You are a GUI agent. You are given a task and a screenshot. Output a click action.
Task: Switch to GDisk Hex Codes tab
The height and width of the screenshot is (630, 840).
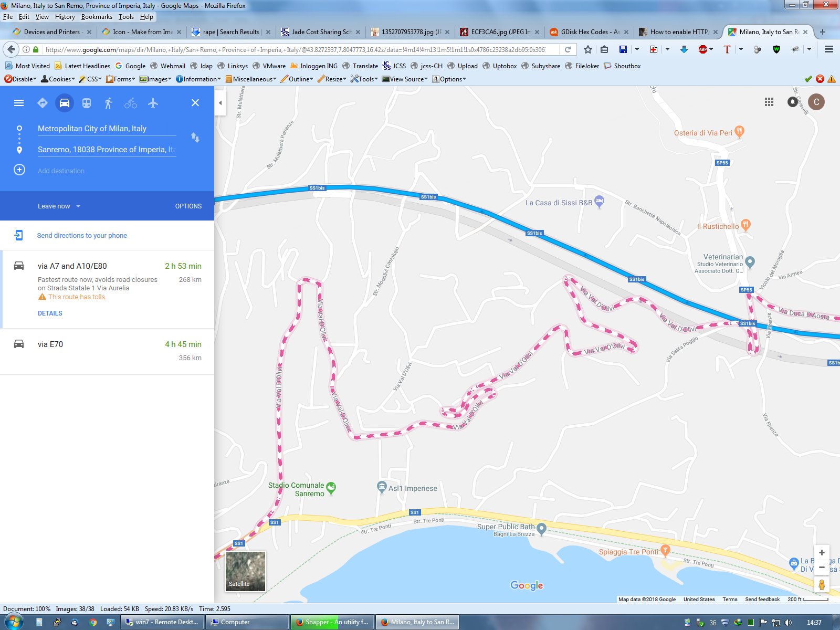[590, 32]
